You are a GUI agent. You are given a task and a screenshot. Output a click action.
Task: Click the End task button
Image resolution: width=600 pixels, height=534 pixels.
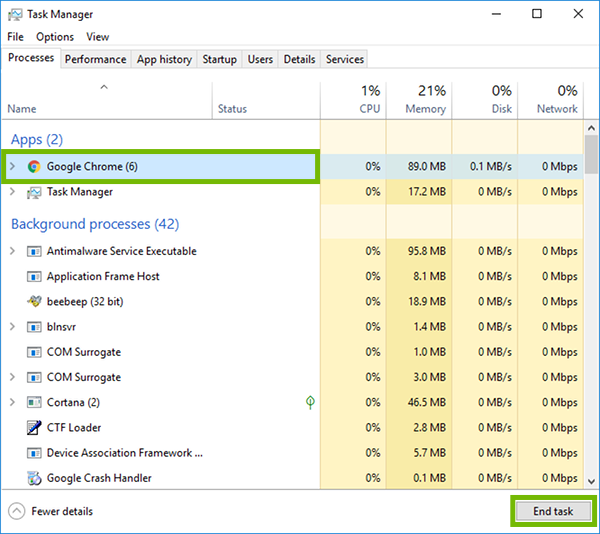click(x=553, y=511)
